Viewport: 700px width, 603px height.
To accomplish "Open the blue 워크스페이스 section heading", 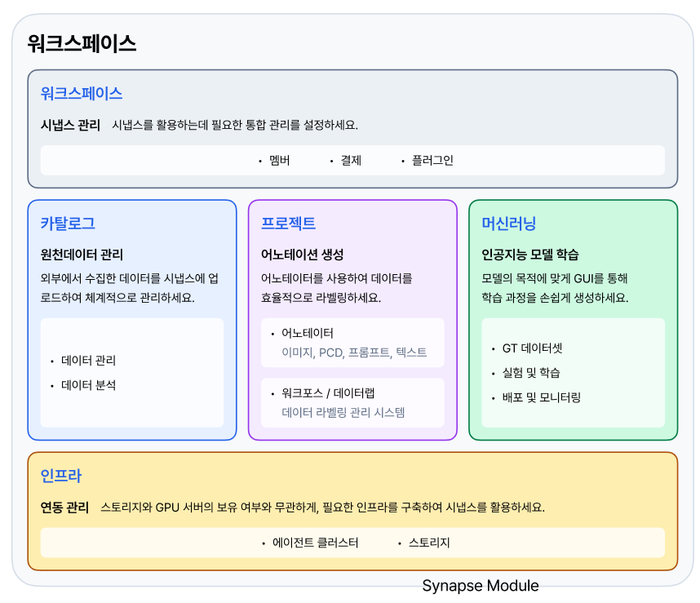I will pyautogui.click(x=82, y=93).
